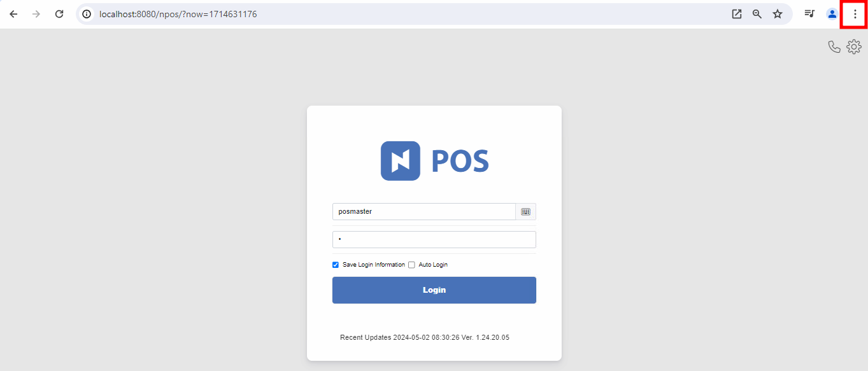Click the Recent Updates version text
The width and height of the screenshot is (868, 371).
point(425,337)
